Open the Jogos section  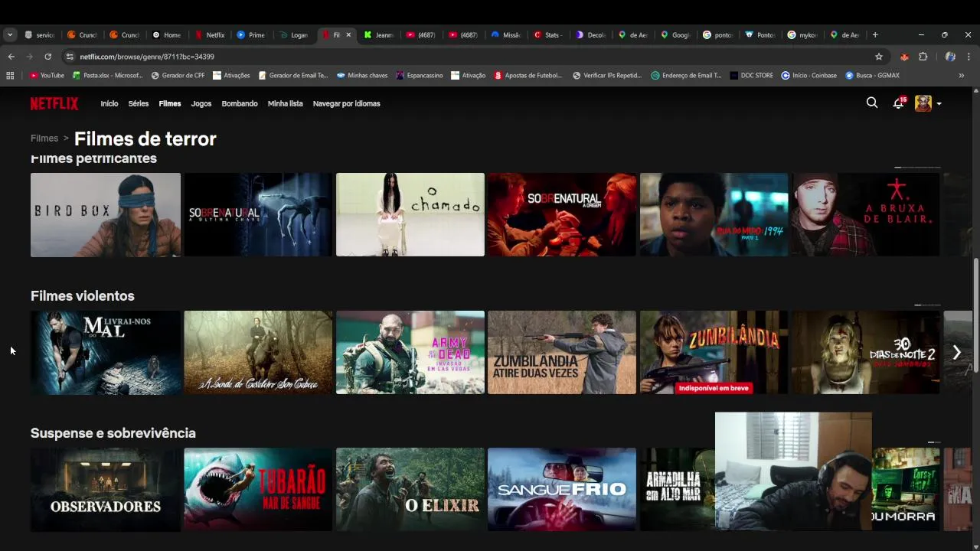201,103
